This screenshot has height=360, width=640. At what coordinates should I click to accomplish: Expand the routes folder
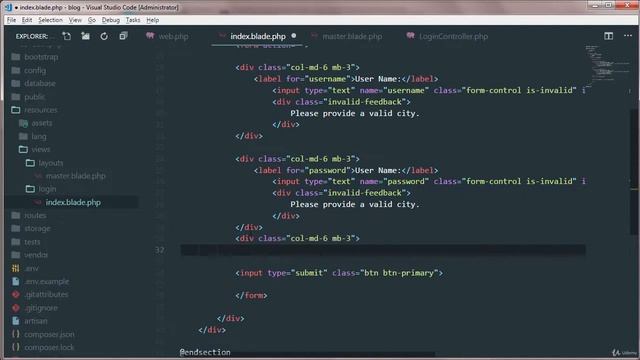[35, 215]
